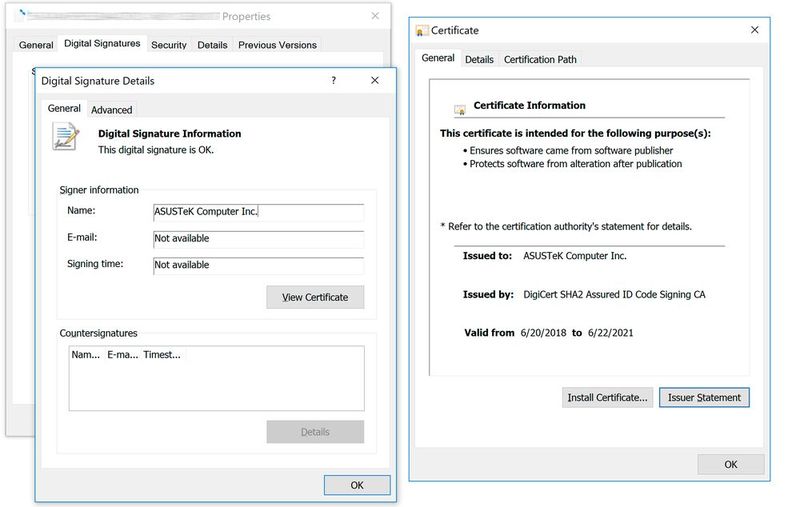Click the Countersignatures group label

(x=98, y=333)
